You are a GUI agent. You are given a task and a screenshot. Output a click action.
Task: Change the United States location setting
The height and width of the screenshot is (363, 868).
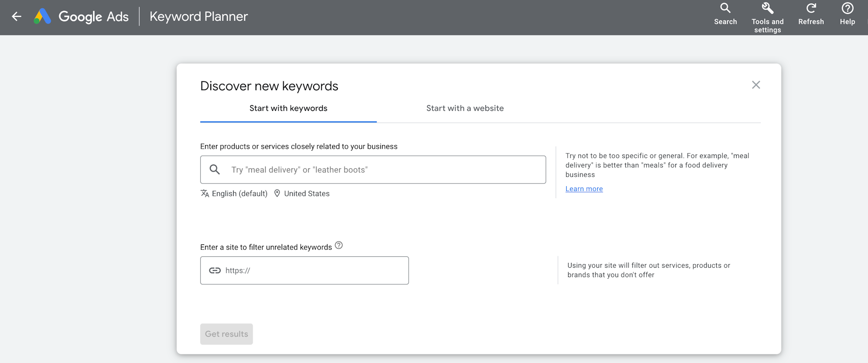(x=306, y=193)
